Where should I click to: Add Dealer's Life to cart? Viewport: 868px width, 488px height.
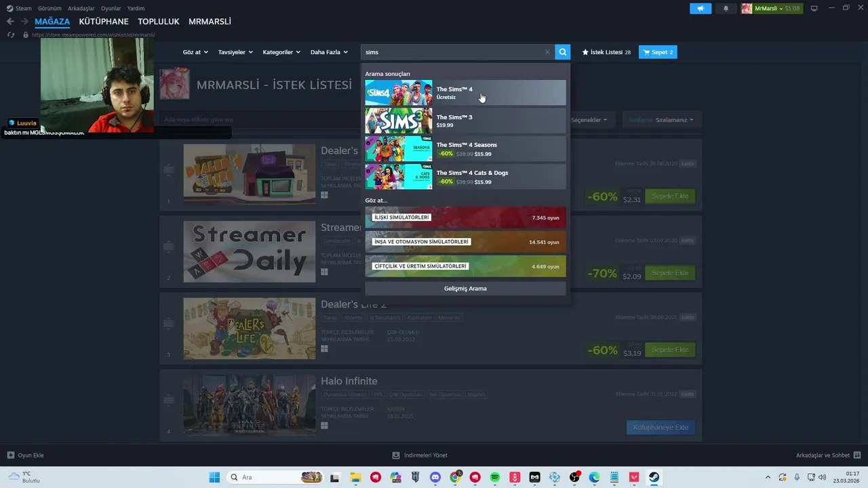coord(670,196)
